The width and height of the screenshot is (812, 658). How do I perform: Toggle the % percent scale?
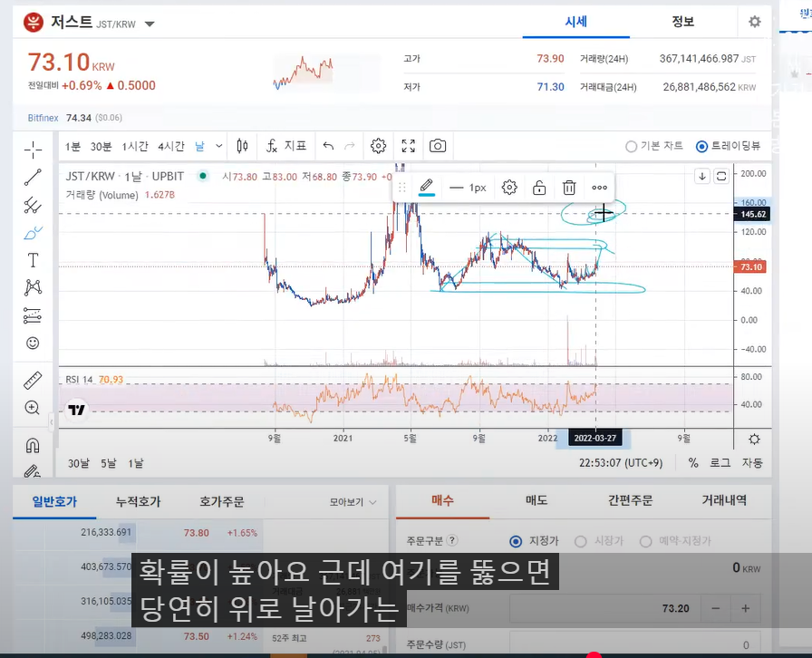coord(693,462)
